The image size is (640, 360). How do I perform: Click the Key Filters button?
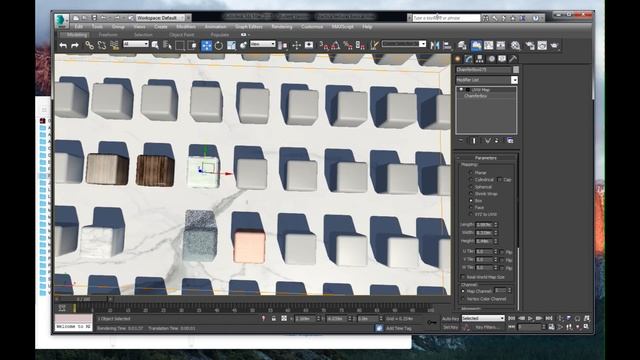click(x=487, y=327)
